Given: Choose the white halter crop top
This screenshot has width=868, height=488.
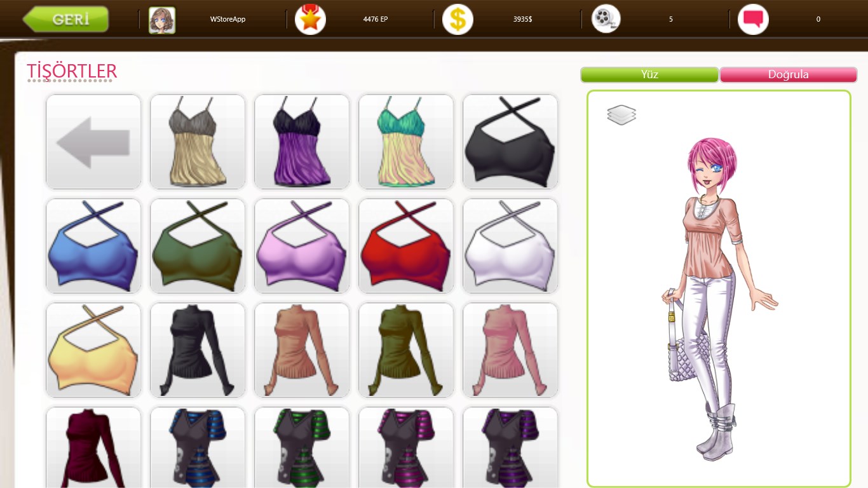Looking at the screenshot, I should (510, 246).
